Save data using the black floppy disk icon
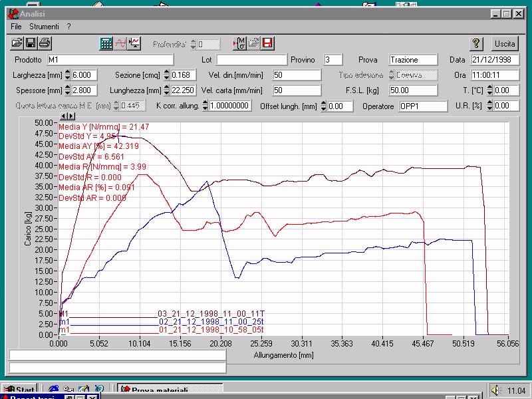Image resolution: width=532 pixels, height=399 pixels. pos(31,44)
